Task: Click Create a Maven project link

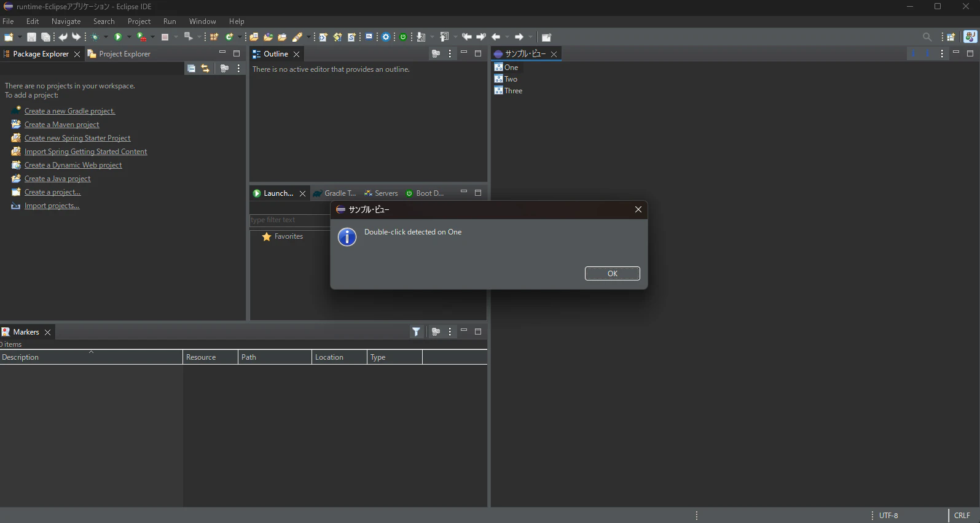Action: [x=61, y=125]
